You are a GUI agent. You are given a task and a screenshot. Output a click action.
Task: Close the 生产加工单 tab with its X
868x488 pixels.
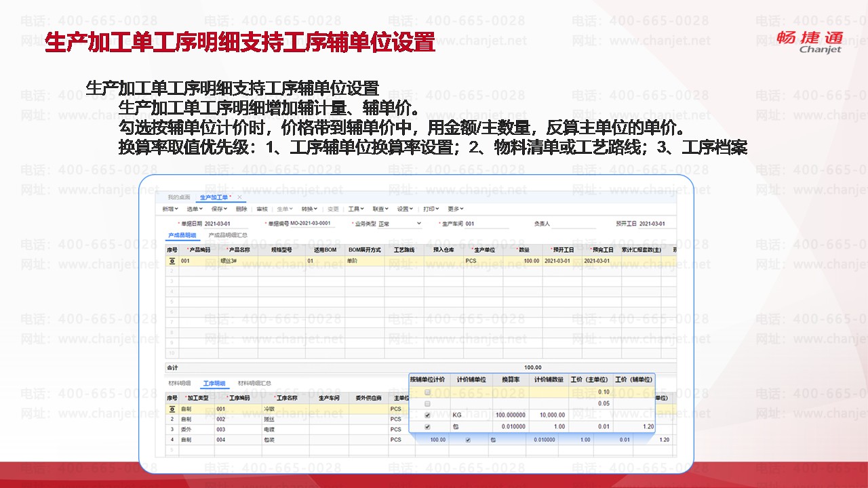click(x=239, y=197)
